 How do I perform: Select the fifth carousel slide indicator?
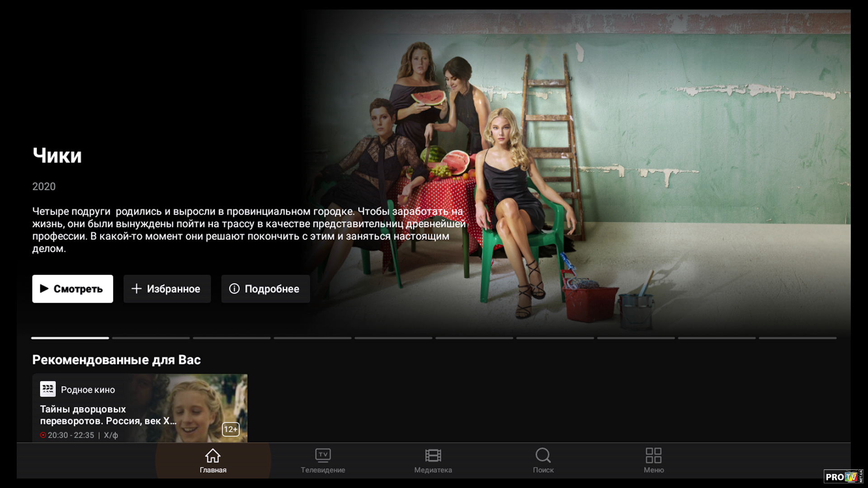pyautogui.click(x=393, y=338)
